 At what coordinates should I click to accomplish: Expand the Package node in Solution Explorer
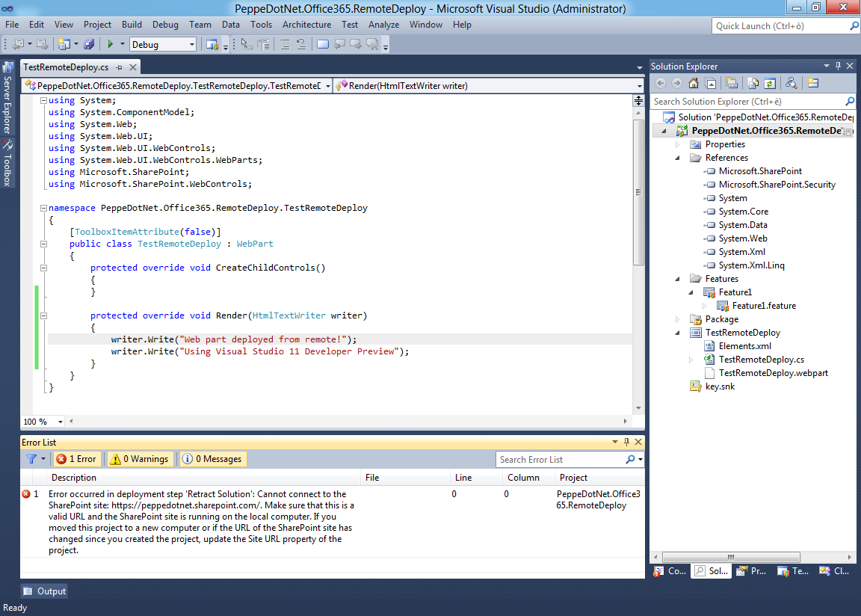tap(678, 319)
